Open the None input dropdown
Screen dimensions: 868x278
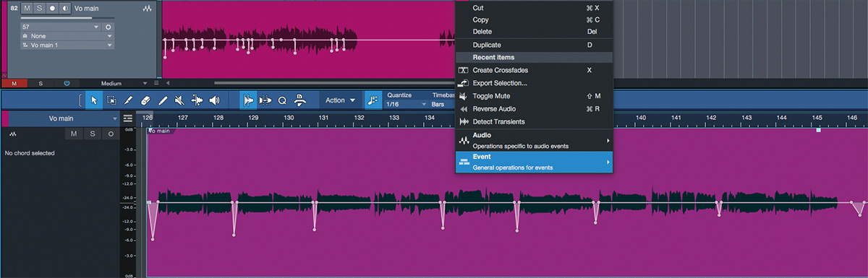[x=67, y=35]
